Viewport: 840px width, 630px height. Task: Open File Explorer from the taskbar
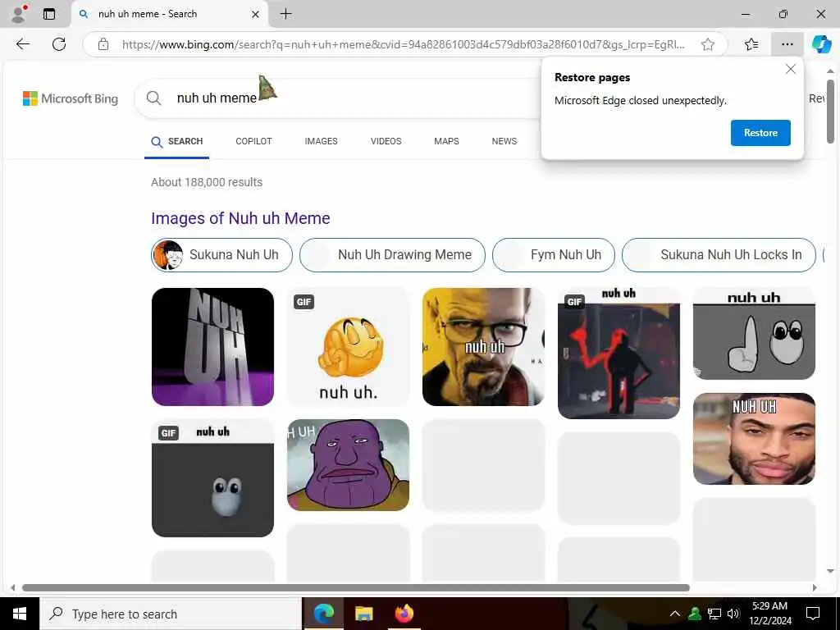(363, 614)
